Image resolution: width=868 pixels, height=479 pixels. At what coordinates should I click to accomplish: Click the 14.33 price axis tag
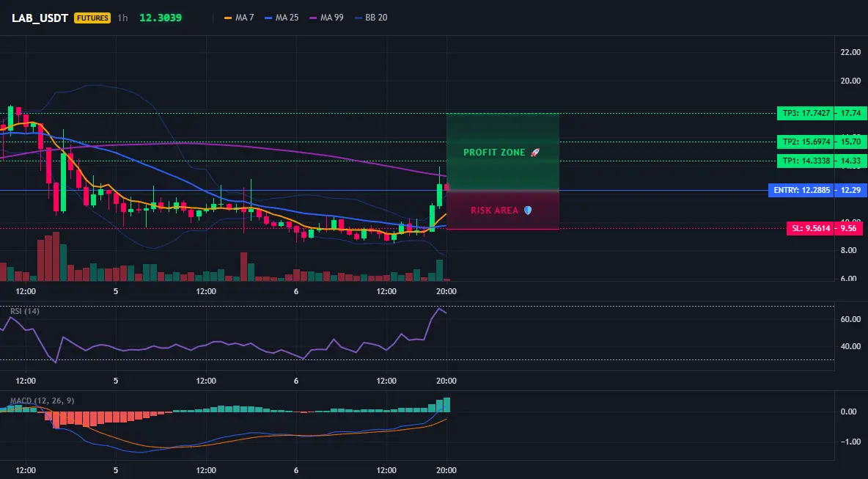(x=850, y=161)
